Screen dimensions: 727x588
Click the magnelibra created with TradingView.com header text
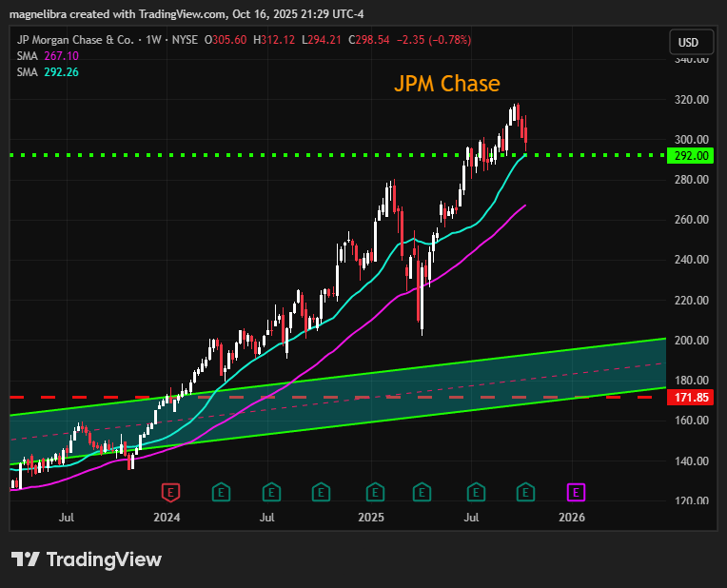pos(187,14)
